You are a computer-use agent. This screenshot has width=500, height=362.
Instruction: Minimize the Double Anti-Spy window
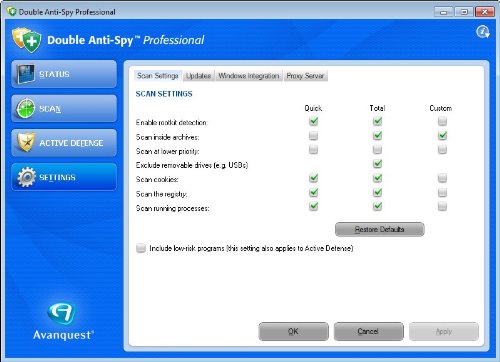pos(443,12)
